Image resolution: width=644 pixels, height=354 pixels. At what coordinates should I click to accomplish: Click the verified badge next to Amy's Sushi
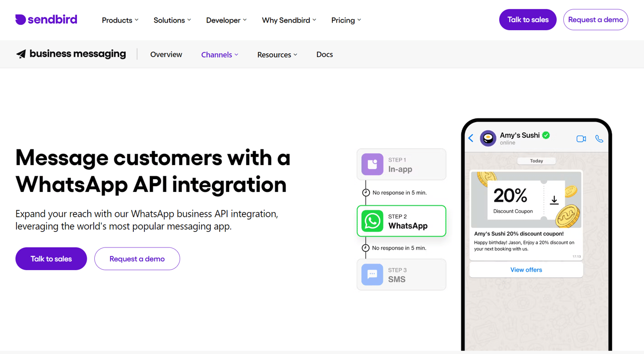click(x=546, y=135)
